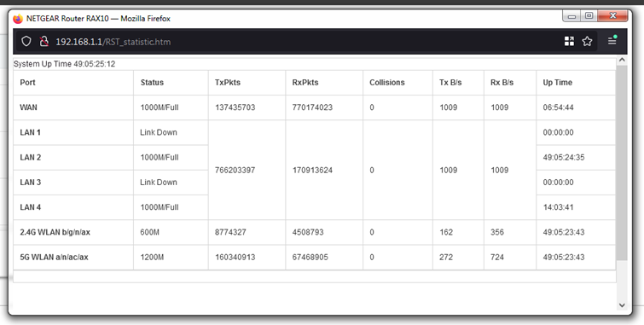The image size is (644, 325).
Task: Click the System Up Time text
Action: pos(65,64)
